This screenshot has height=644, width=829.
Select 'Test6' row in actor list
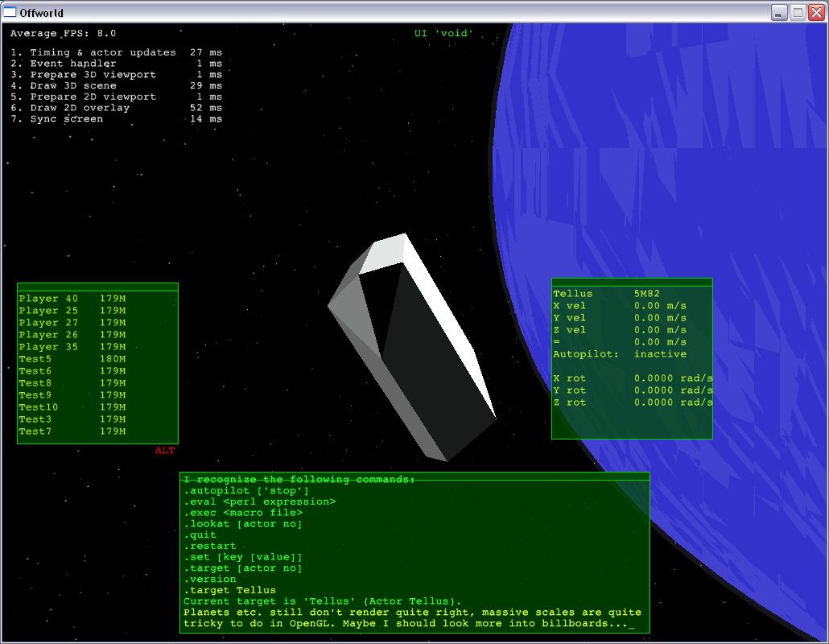[72, 371]
